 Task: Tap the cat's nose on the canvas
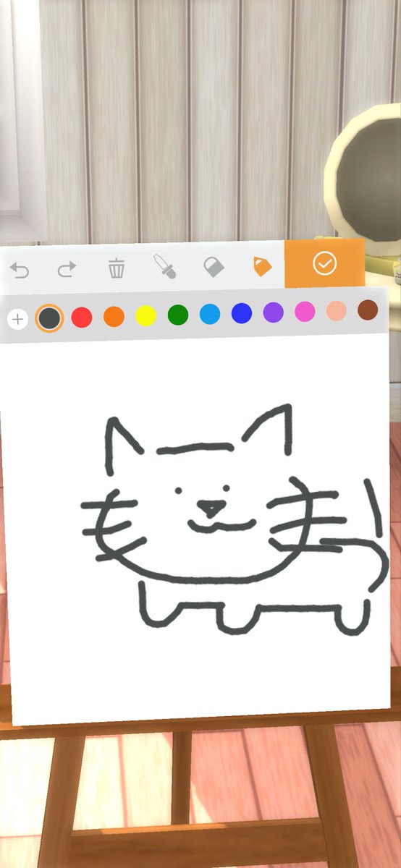point(211,509)
